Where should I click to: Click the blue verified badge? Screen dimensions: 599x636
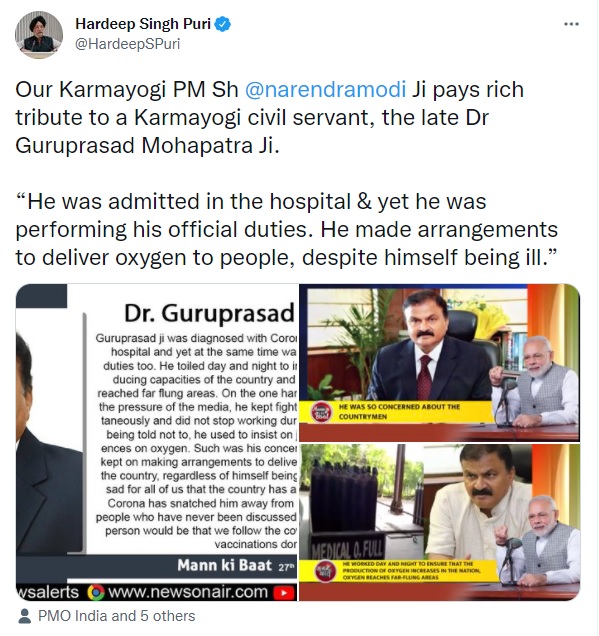(223, 24)
